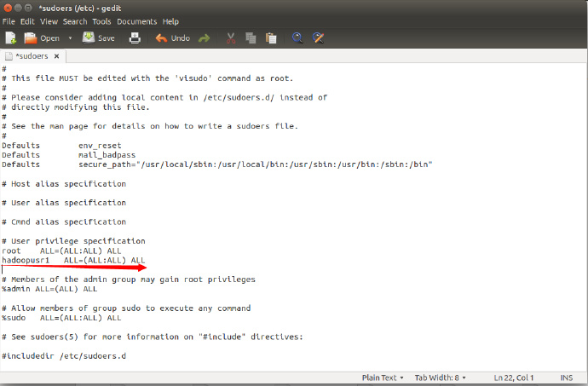Click the # Host alias specification comment
This screenshot has width=588, height=386.
coord(64,184)
